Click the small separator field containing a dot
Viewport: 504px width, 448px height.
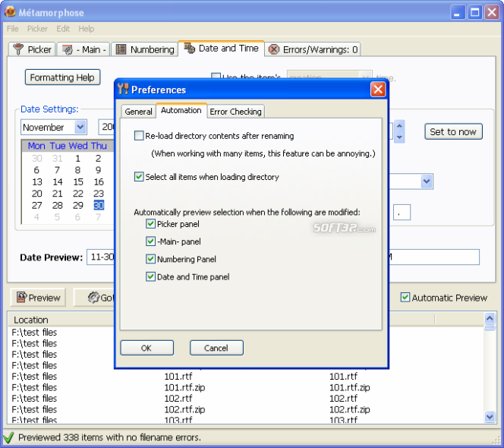coord(402,213)
